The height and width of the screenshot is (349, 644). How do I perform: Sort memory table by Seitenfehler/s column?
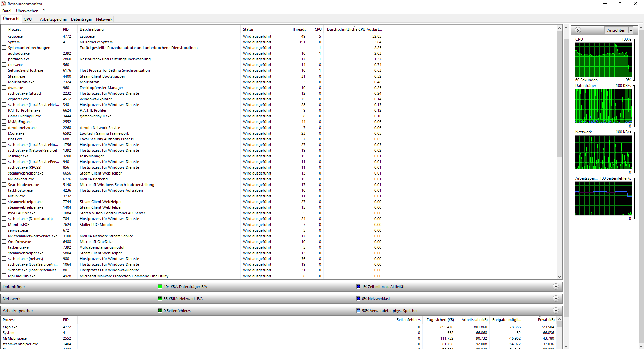pyautogui.click(x=408, y=320)
